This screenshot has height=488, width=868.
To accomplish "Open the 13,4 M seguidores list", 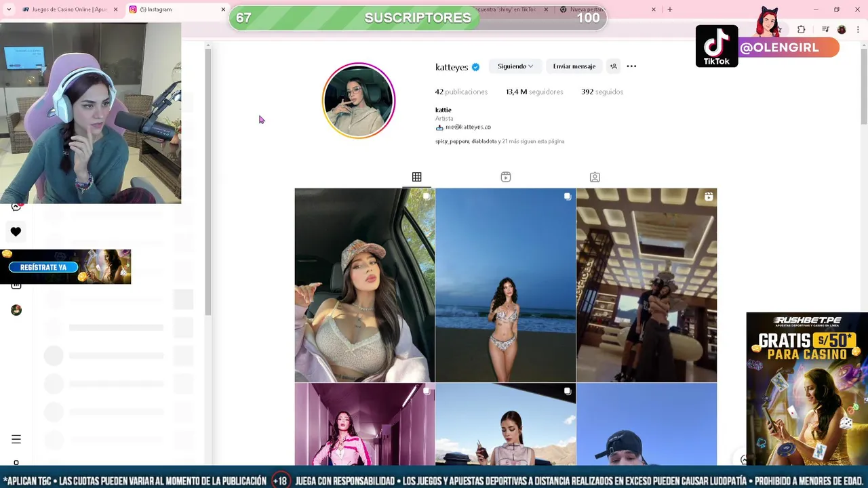I will pos(534,91).
